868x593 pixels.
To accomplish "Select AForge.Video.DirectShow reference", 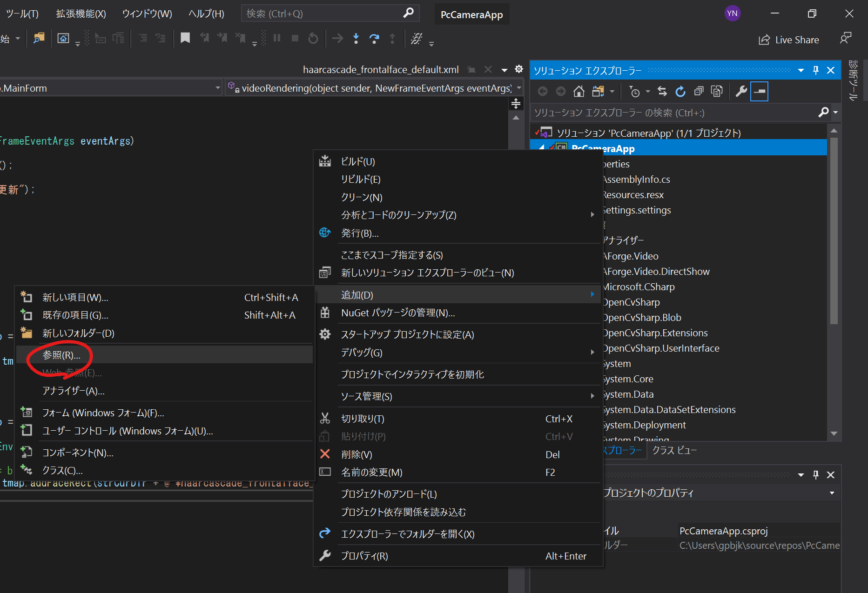I will pyautogui.click(x=656, y=271).
